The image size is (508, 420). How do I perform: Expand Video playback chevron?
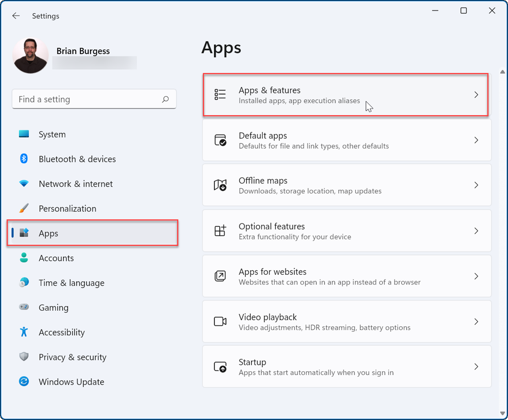pos(476,322)
